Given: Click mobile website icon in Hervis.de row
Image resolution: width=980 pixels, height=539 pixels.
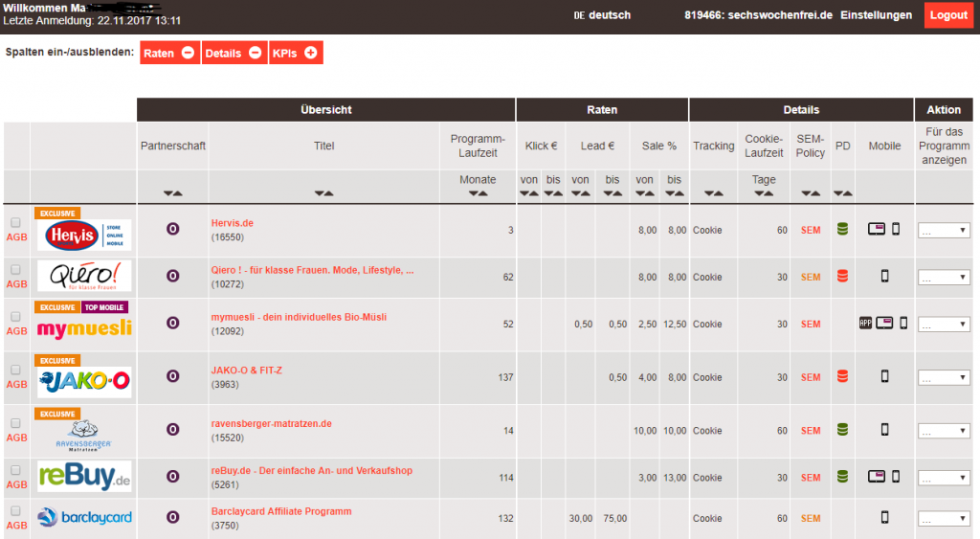Looking at the screenshot, I should 877,229.
